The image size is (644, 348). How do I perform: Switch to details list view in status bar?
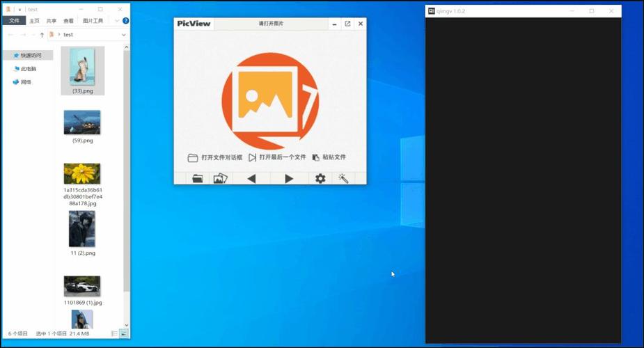coord(115,333)
